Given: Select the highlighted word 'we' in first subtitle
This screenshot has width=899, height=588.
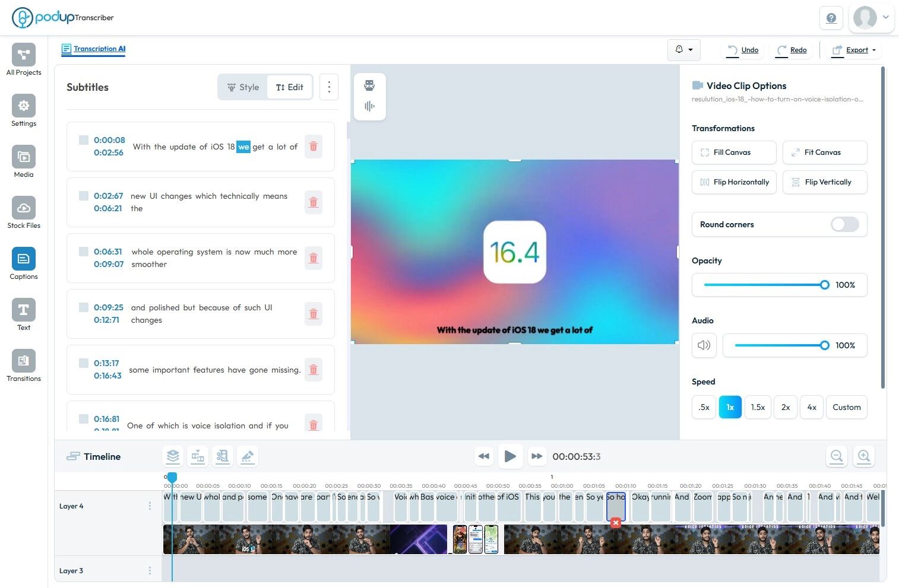Looking at the screenshot, I should pyautogui.click(x=243, y=147).
